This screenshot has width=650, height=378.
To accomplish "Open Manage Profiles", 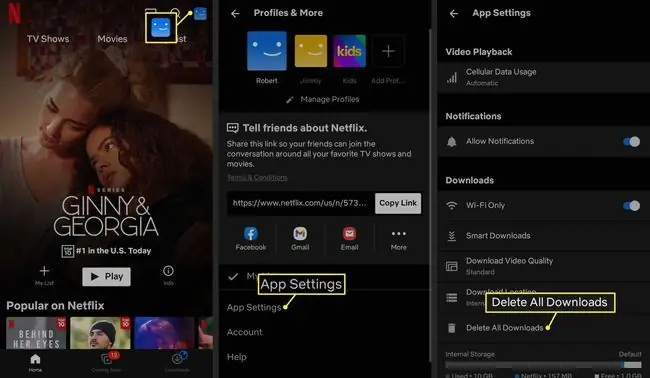I will pyautogui.click(x=323, y=99).
